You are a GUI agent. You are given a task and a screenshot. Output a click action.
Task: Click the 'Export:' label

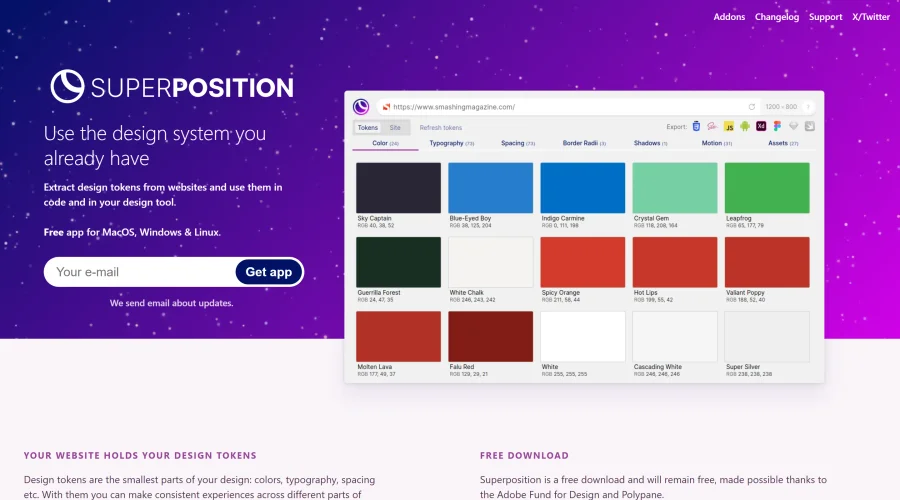pos(676,127)
